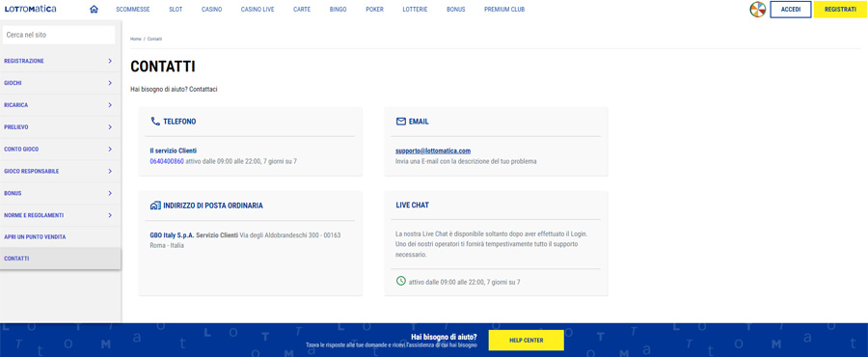Screen dimensions: 868x357
Task: Open the Casino Live menu
Action: click(x=258, y=10)
